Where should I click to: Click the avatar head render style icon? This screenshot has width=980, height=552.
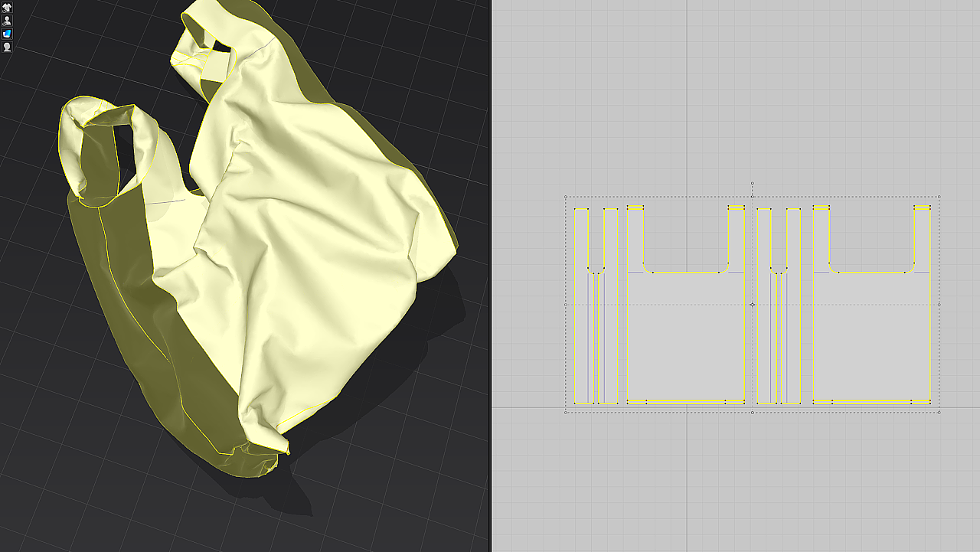coord(7,47)
